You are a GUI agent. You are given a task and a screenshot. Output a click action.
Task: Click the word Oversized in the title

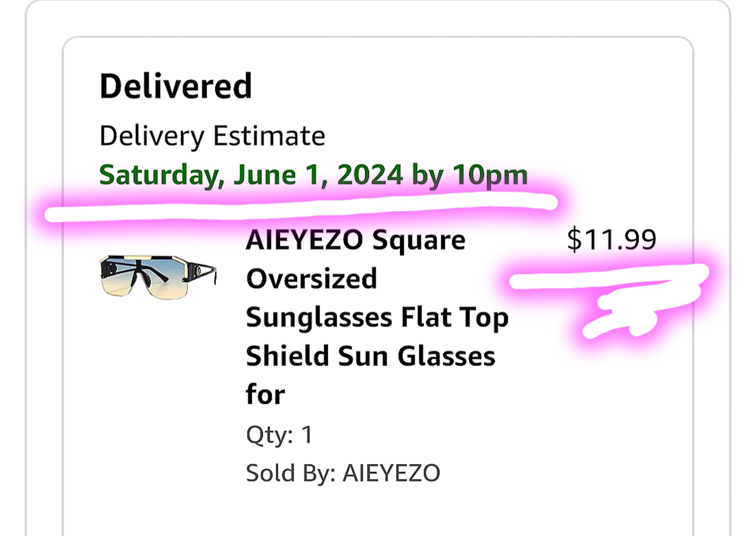point(312,279)
